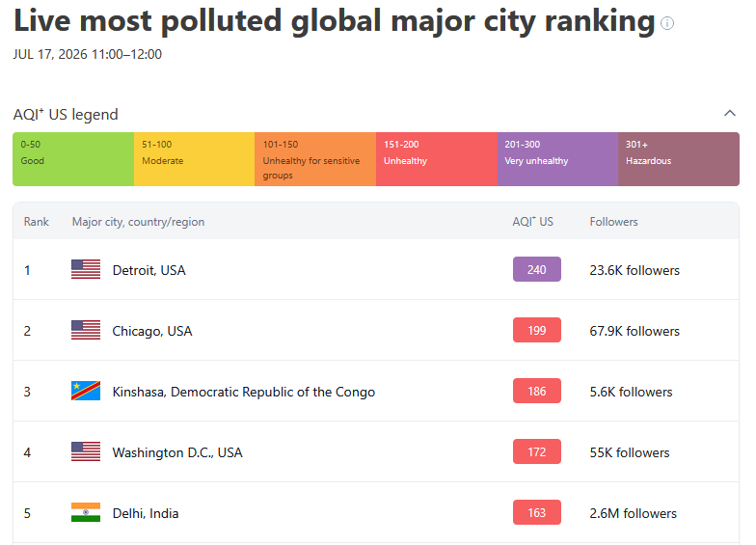
Task: Click the Followers column header
Action: (613, 222)
